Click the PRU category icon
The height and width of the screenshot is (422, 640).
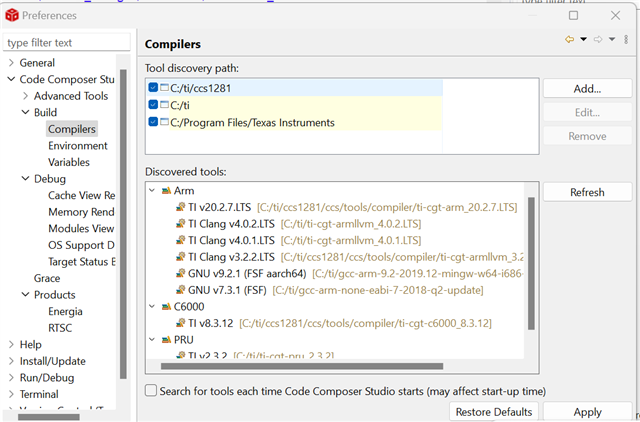(x=166, y=340)
